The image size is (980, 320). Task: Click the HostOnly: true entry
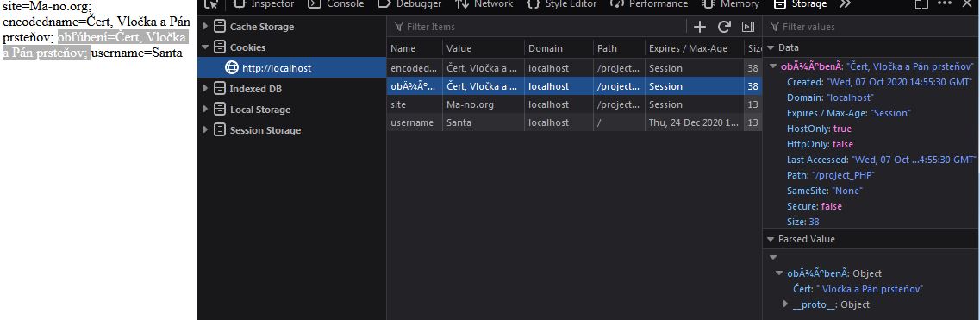[x=820, y=129]
